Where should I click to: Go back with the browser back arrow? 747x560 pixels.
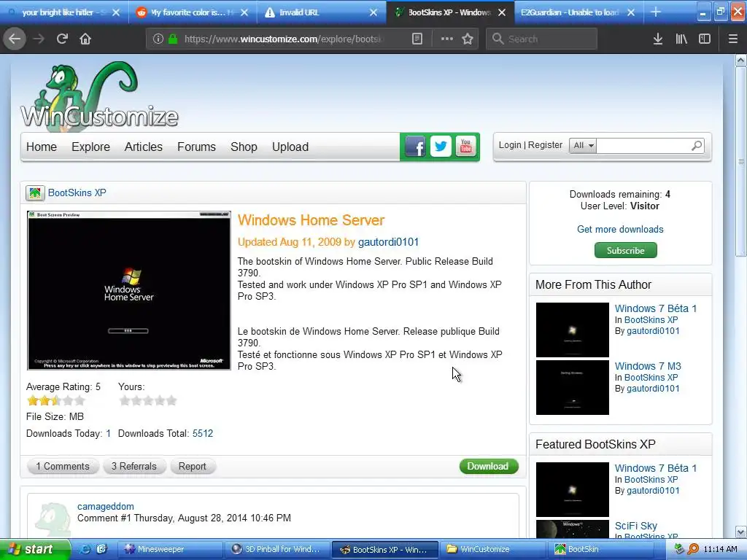[15, 39]
